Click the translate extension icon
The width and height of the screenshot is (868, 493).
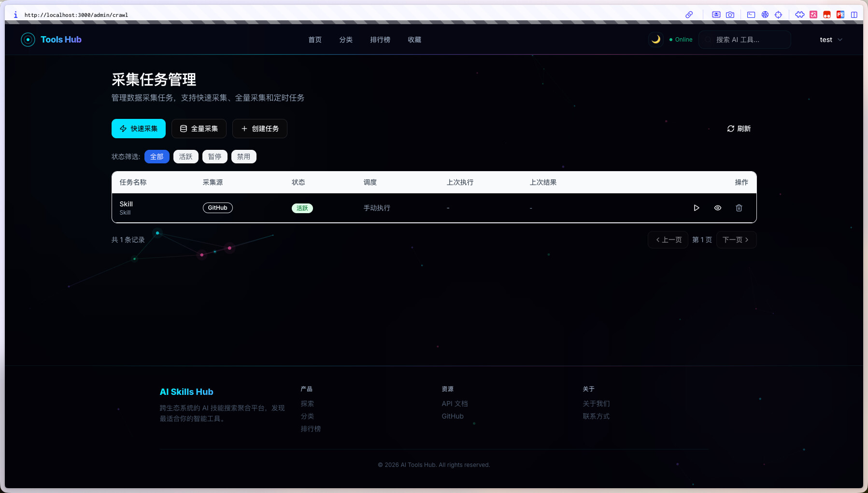(813, 14)
